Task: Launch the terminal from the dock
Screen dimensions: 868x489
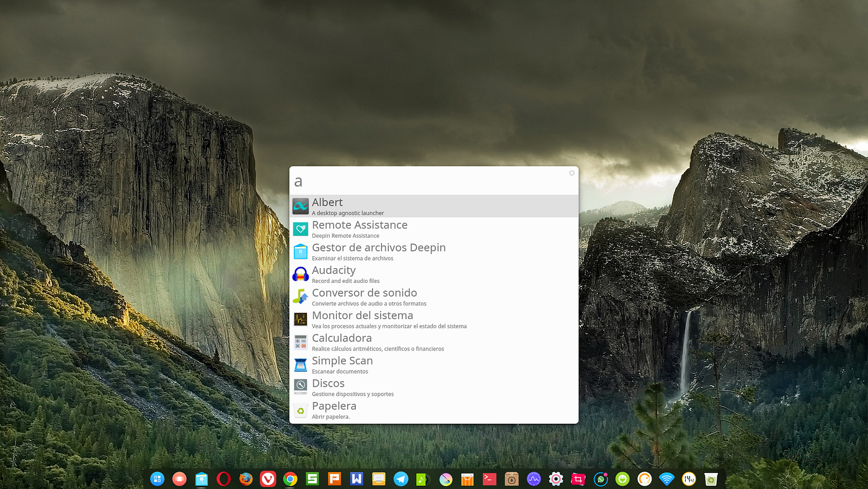Action: pyautogui.click(x=489, y=478)
